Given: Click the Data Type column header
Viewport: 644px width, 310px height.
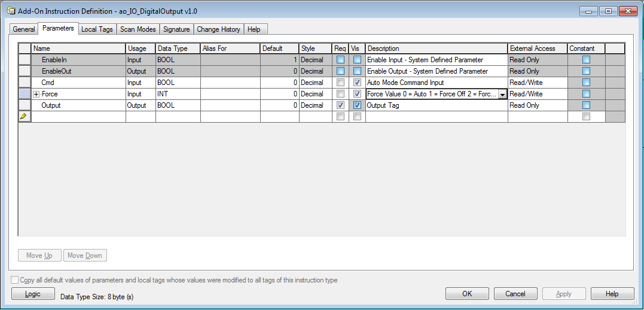Looking at the screenshot, I should tap(178, 48).
